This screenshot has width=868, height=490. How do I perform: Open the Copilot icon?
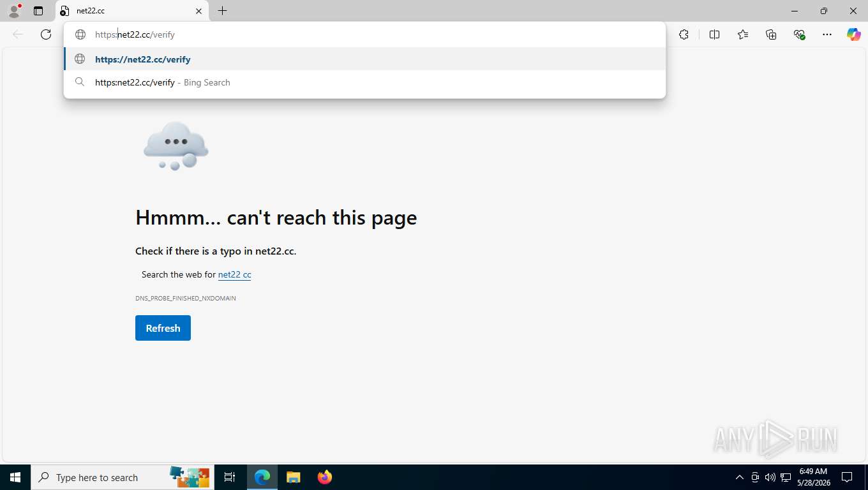click(x=853, y=34)
